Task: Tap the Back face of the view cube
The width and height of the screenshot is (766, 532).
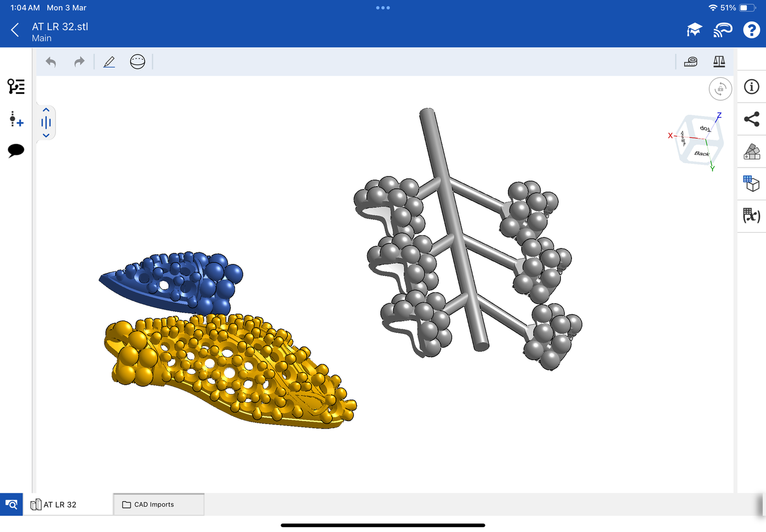Action: pos(701,154)
